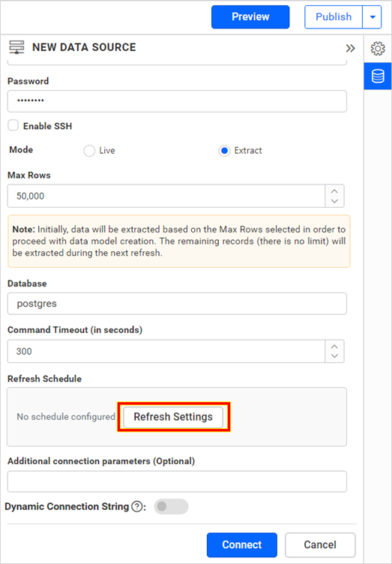Click the Max Rows value field
The image size is (392, 564).
[166, 196]
